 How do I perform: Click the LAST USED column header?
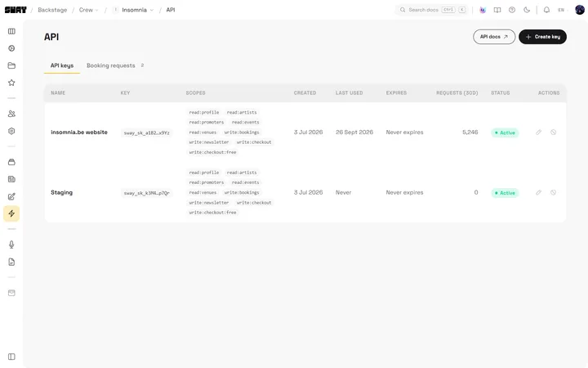click(x=350, y=92)
